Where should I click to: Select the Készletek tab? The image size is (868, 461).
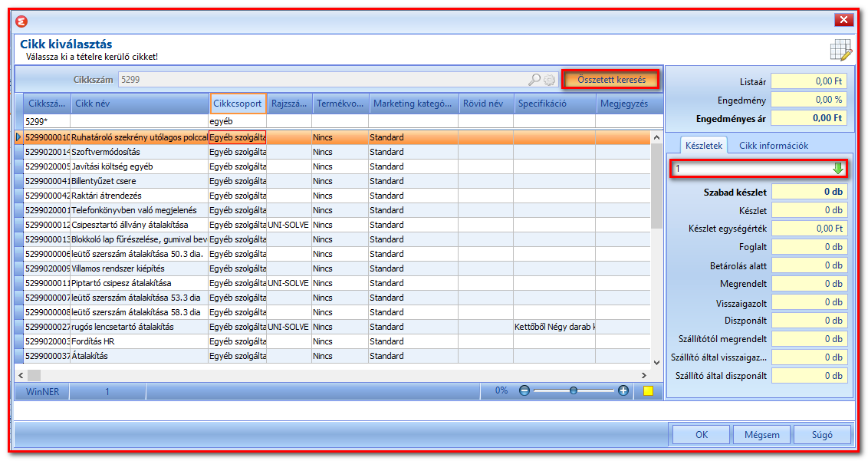click(x=704, y=145)
